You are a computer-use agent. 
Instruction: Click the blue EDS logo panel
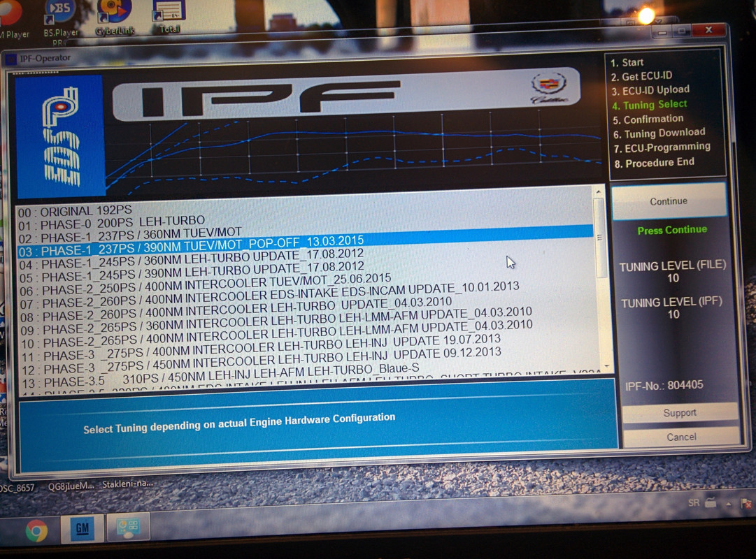tap(60, 136)
